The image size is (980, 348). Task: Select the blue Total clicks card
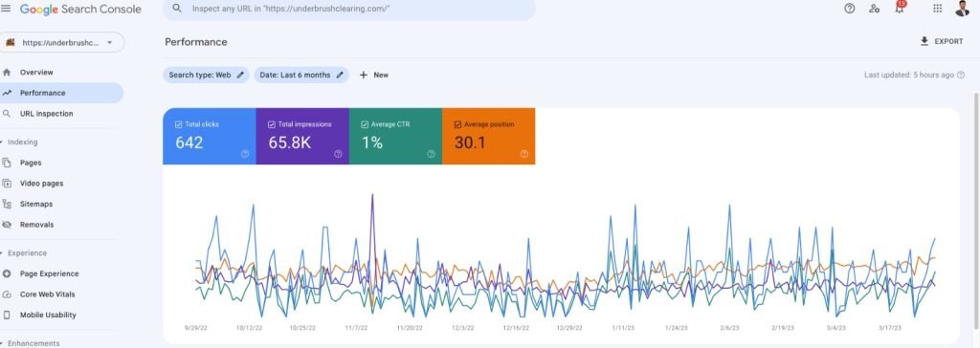pyautogui.click(x=210, y=136)
